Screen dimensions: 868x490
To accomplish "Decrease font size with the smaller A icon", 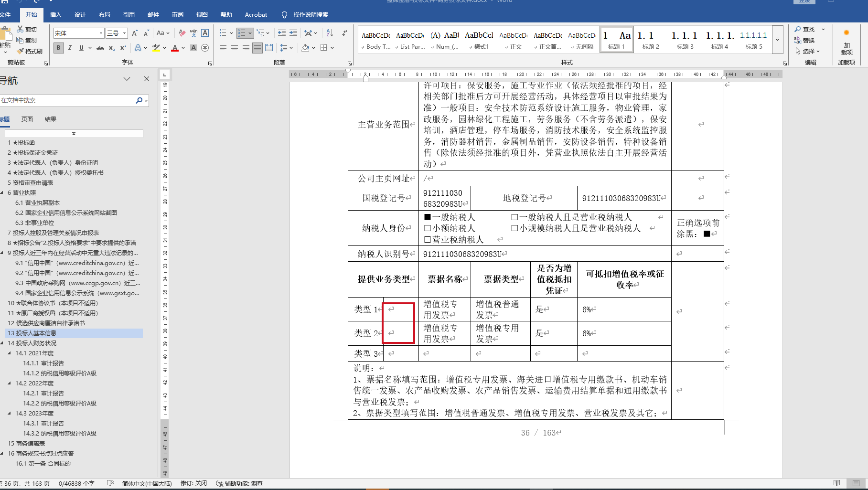I will (x=146, y=33).
